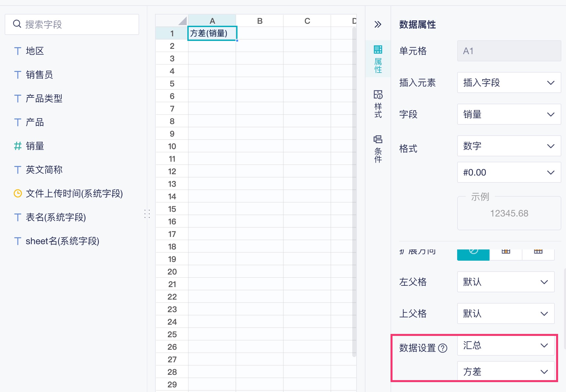Select the rightmost 扩展方向 expansion option
The image size is (566, 392).
(x=538, y=253)
